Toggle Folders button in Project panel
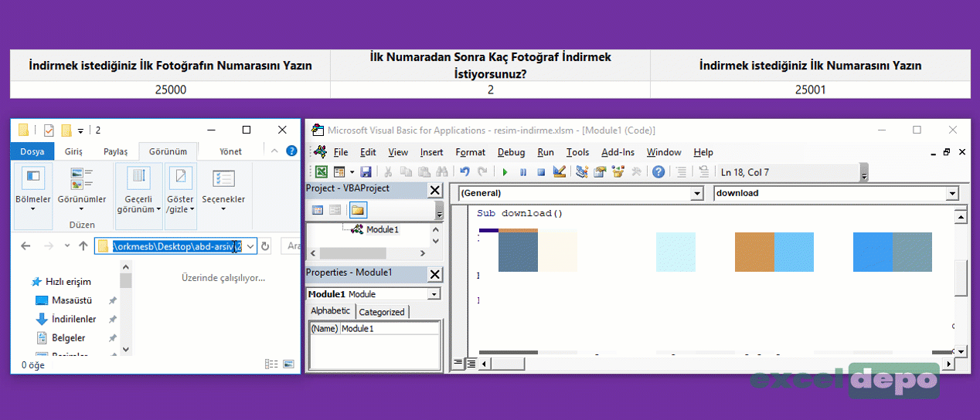Image resolution: width=980 pixels, height=420 pixels. coord(358,209)
